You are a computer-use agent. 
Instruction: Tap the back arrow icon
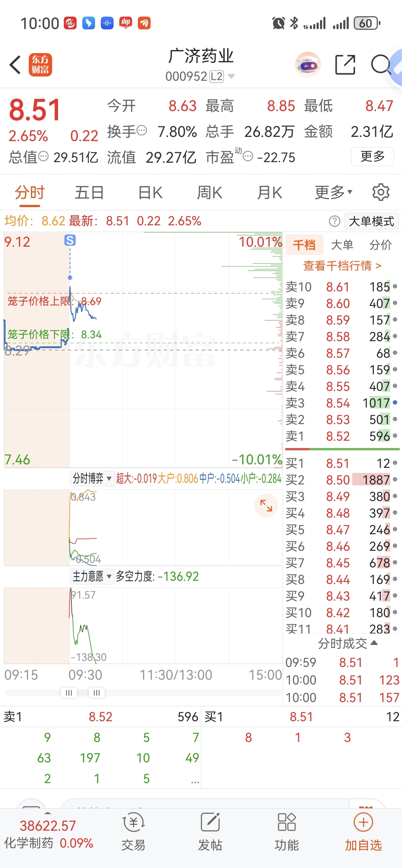coord(15,65)
